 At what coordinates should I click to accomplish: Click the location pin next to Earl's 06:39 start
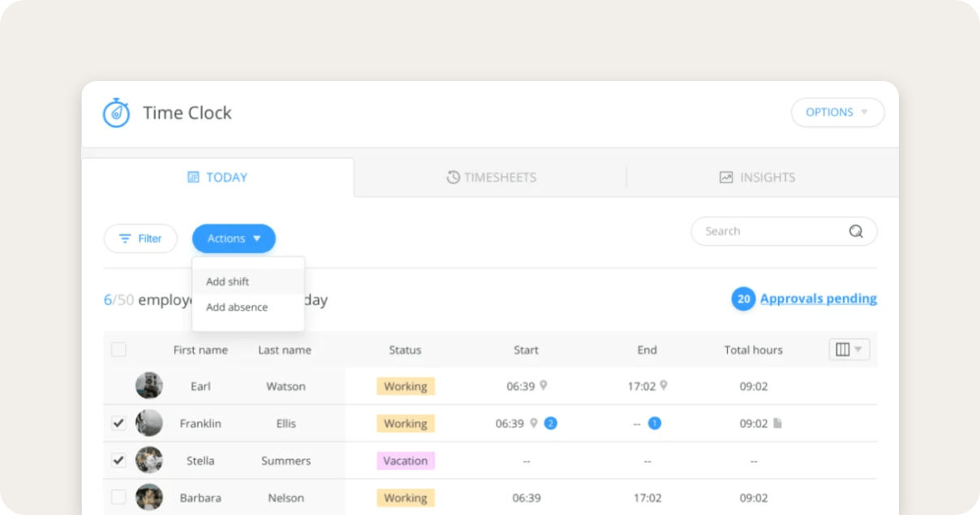click(544, 386)
